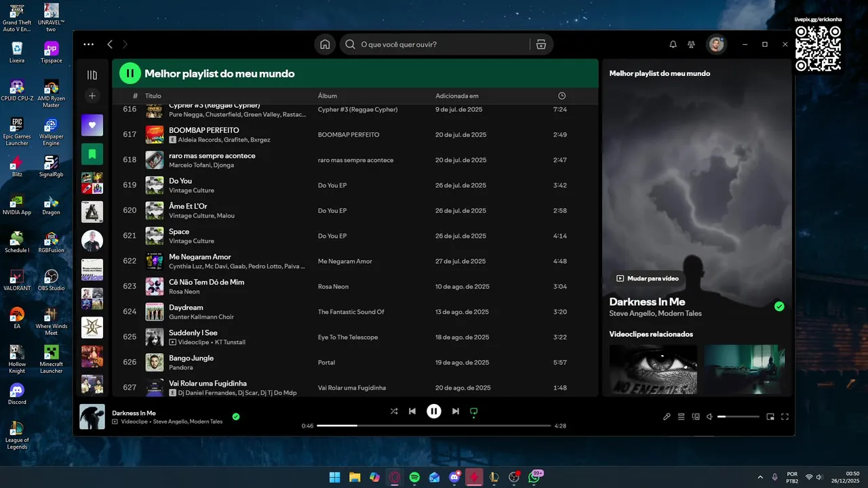Image resolution: width=868 pixels, height=488 pixels.
Task: Open connect to a device icon
Action: (696, 417)
